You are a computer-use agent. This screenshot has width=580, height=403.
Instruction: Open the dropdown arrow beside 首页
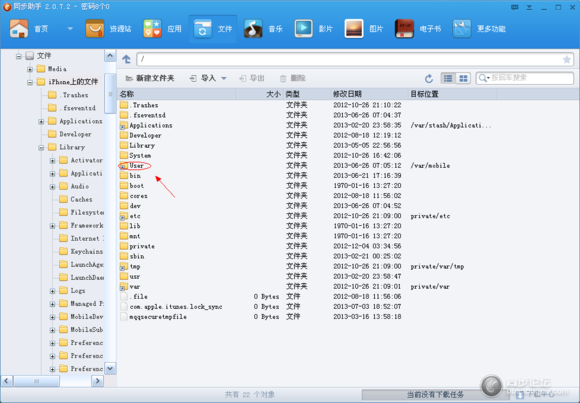pos(70,29)
